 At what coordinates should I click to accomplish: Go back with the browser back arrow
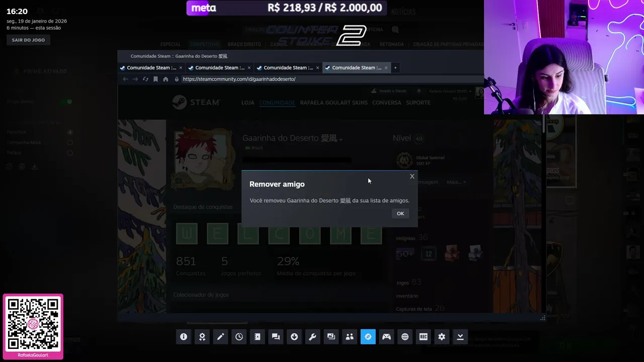point(125,79)
